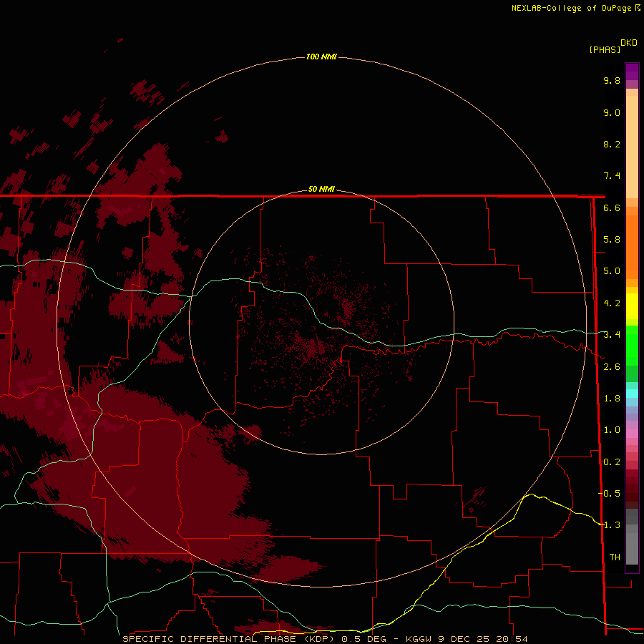Select the 3.4 scale label
Screen dimensions: 644x644
[612, 335]
